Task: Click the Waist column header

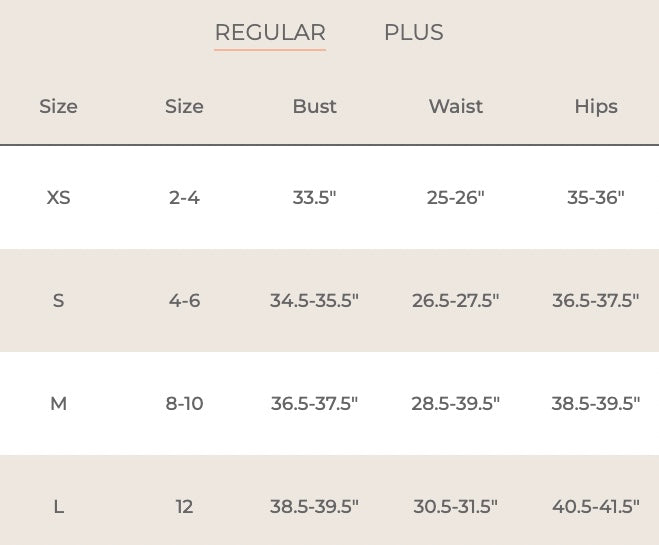Action: (455, 106)
